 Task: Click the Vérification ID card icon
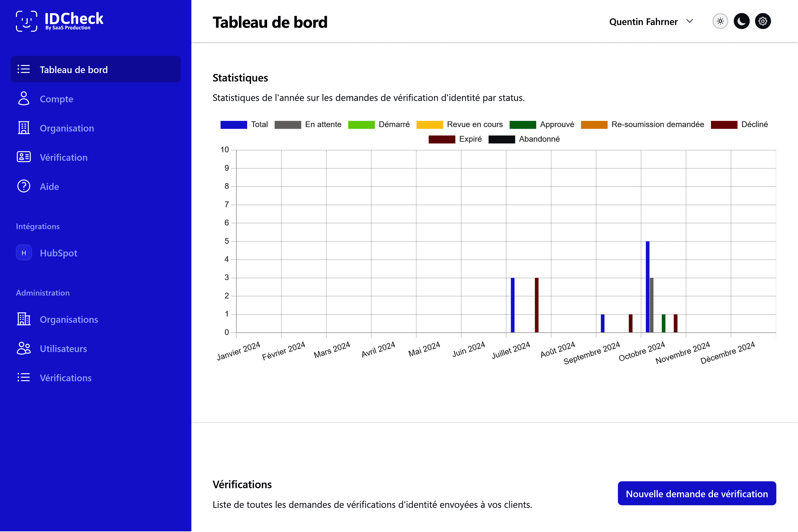click(x=24, y=157)
